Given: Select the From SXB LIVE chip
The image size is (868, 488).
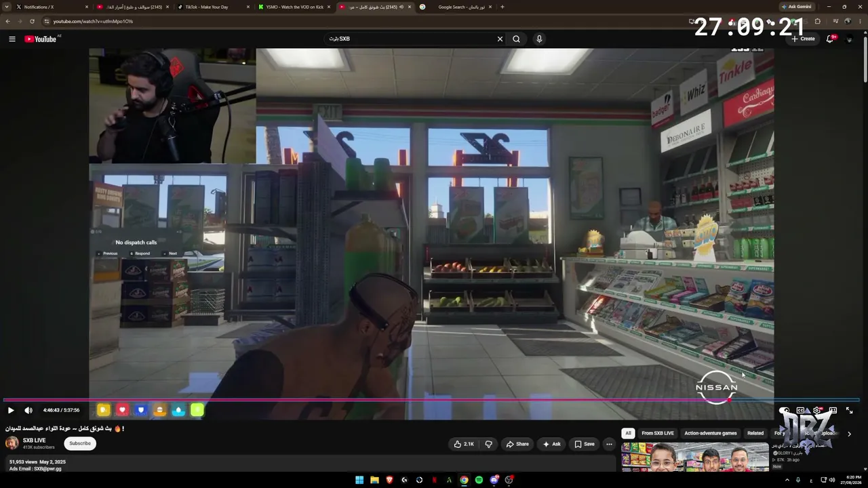Looking at the screenshot, I should pos(658,433).
